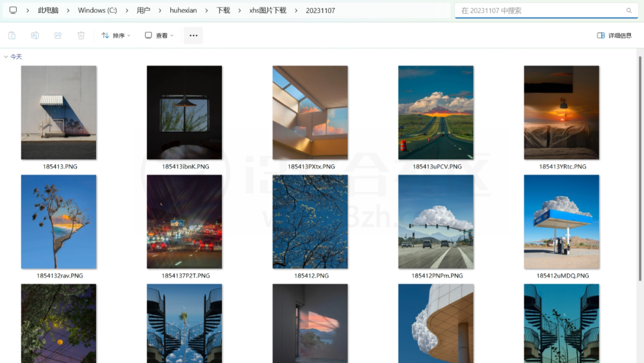Expand chevron after 用户 breadcrumb
The width and height of the screenshot is (644, 363).
tap(160, 11)
